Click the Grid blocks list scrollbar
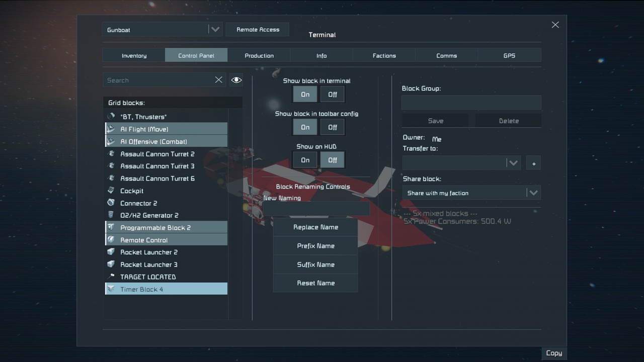The image size is (644, 362). [x=235, y=214]
